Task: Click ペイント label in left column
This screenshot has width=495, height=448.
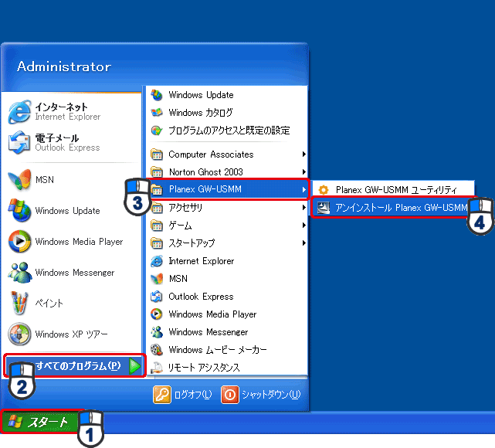Action: point(49,304)
